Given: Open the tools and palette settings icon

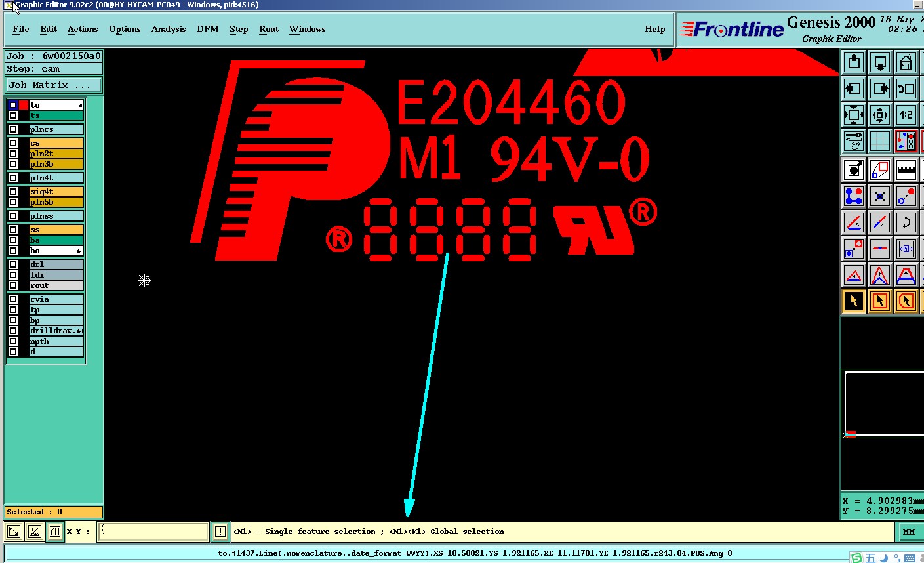Looking at the screenshot, I should (854, 141).
